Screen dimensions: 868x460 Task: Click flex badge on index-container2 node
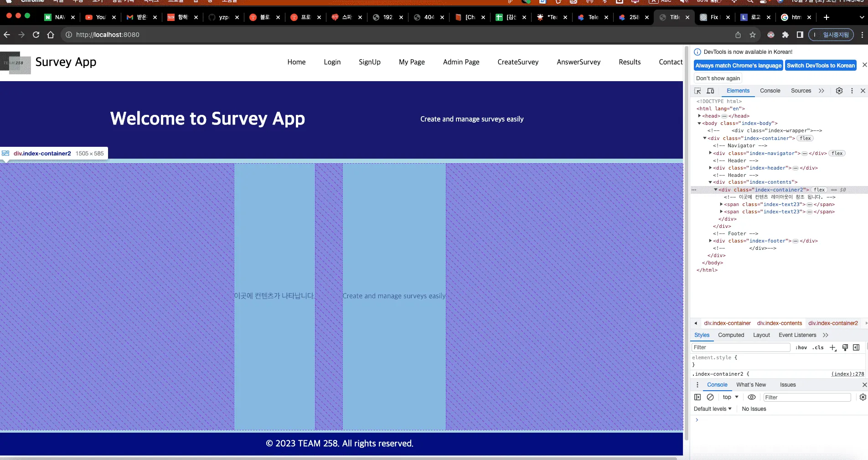(819, 190)
